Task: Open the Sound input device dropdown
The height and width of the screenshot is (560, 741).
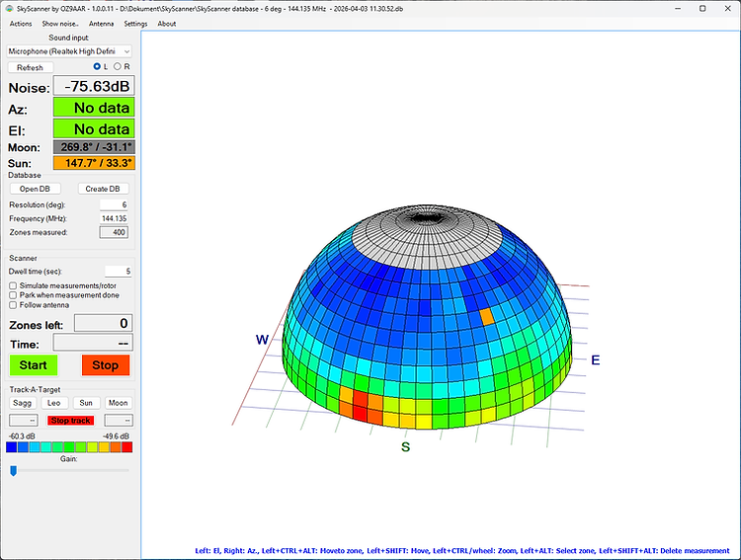Action: point(68,50)
